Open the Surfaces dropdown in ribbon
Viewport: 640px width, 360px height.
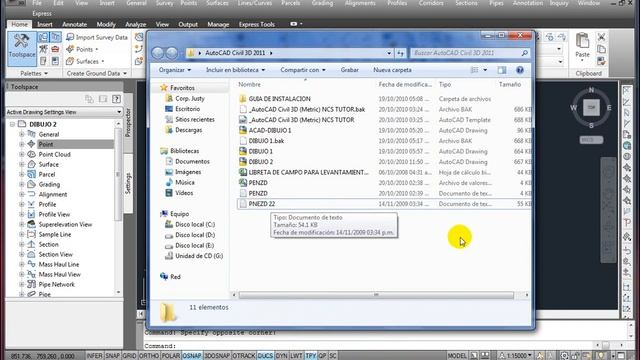[x=85, y=61]
